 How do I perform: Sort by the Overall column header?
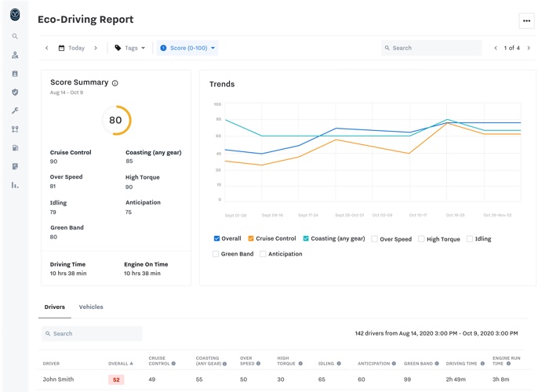pyautogui.click(x=121, y=364)
